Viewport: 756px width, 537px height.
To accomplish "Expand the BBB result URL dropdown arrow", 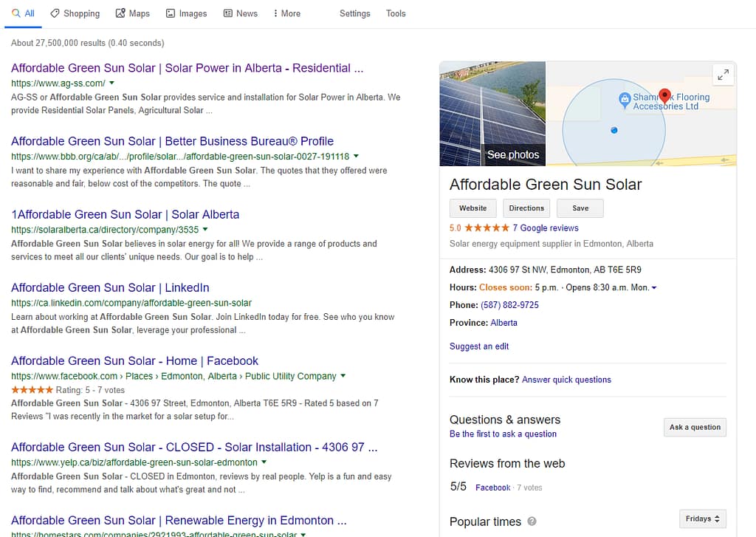I will point(356,157).
